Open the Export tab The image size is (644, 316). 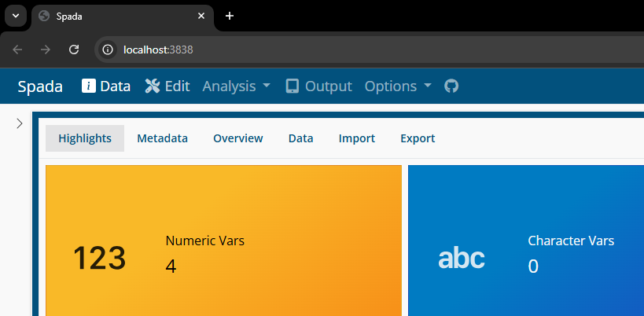coord(418,138)
